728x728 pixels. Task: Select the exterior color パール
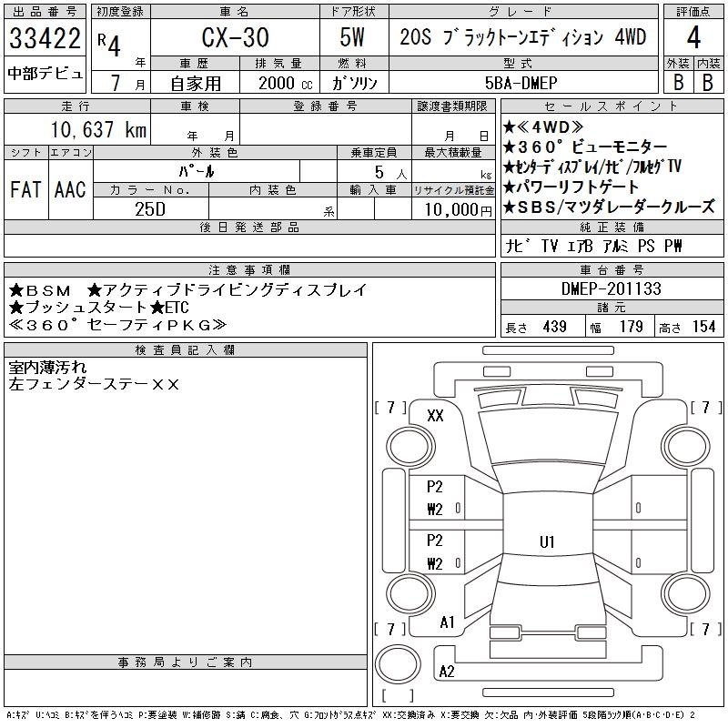click(197, 171)
